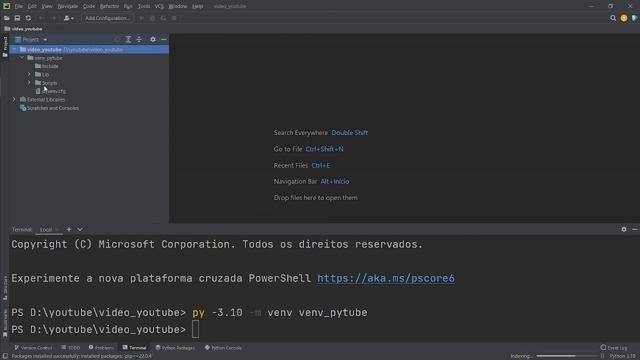The height and width of the screenshot is (360, 640).
Task: Click the Collapse All icon in Project panel
Action: (x=139, y=39)
